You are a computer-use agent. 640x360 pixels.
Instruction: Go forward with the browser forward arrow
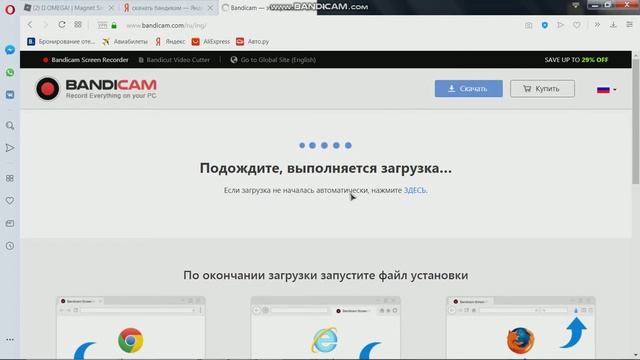pyautogui.click(x=45, y=25)
